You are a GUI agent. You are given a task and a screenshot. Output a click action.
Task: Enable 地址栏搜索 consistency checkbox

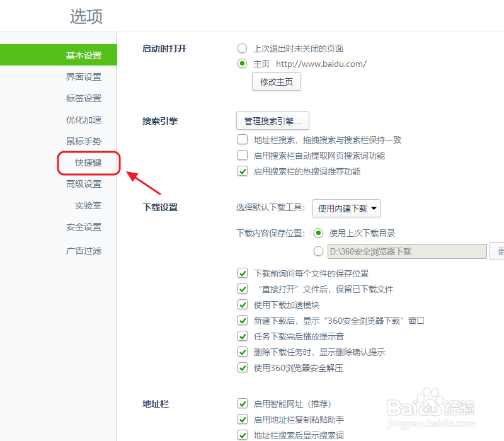pyautogui.click(x=243, y=139)
